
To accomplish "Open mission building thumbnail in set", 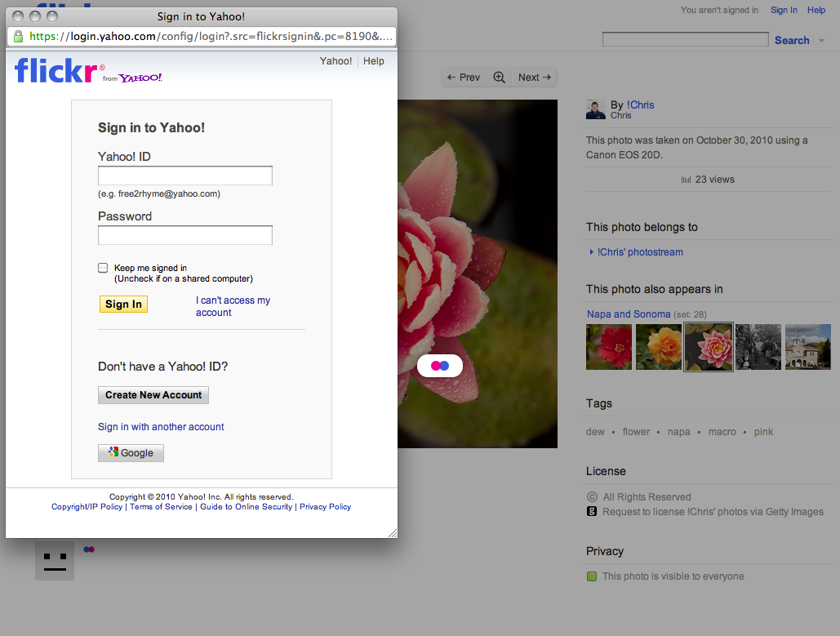I will 808,347.
